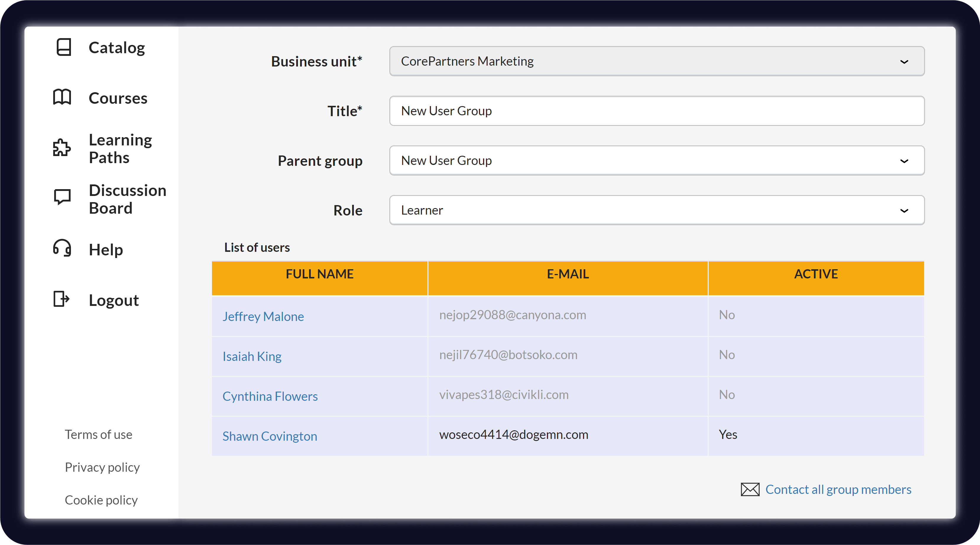Click the Logout door icon
The width and height of the screenshot is (980, 545).
coord(61,299)
